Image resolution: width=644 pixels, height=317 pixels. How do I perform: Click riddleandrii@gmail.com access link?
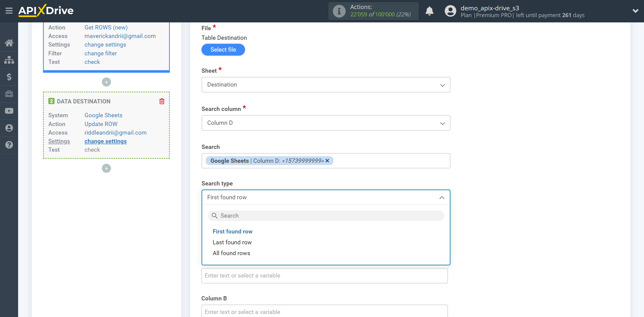click(x=115, y=133)
